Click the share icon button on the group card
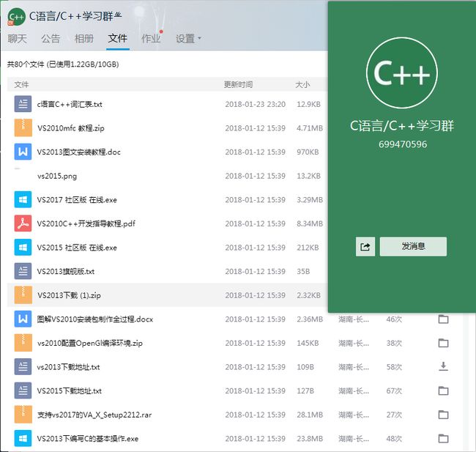 (365, 247)
